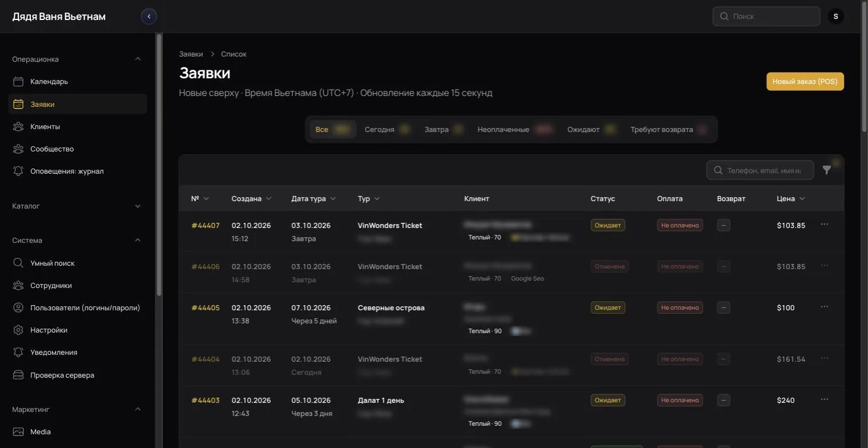Click the Не оплачено badge for order #44403

click(680, 400)
